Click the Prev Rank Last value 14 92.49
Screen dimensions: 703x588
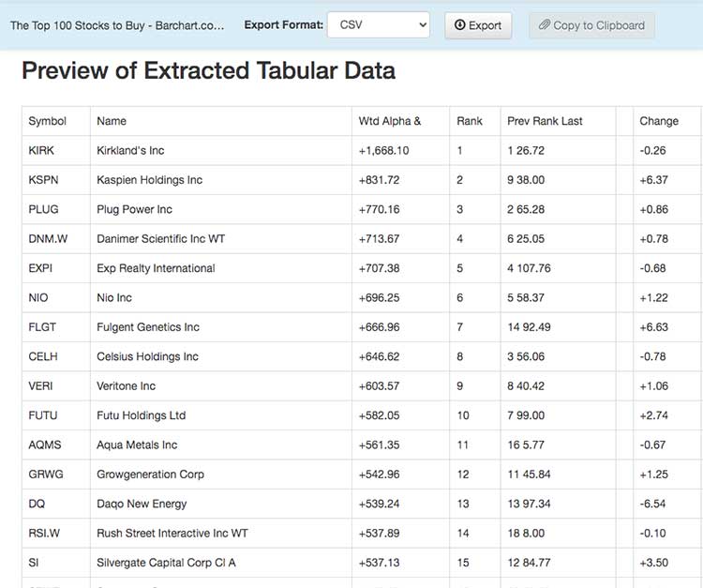click(529, 327)
